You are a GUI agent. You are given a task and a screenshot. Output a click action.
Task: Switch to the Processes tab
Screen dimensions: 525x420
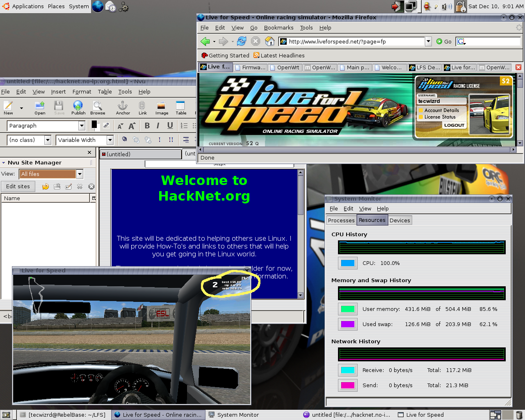coord(341,220)
